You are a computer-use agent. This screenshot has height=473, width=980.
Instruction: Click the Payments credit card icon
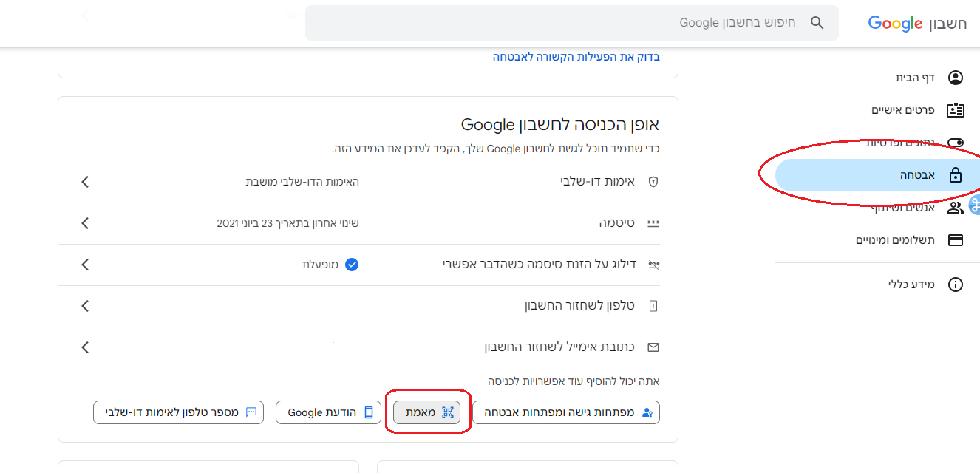(956, 240)
